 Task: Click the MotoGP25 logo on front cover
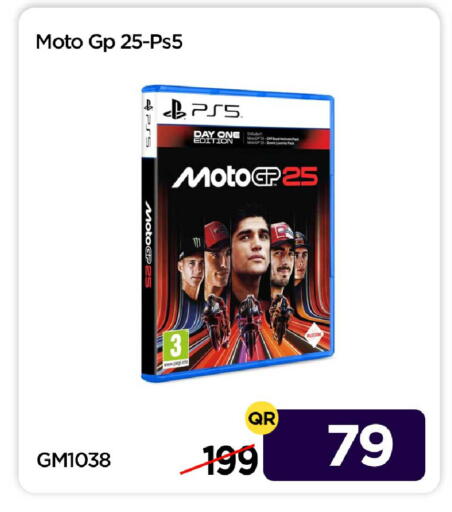click(245, 176)
